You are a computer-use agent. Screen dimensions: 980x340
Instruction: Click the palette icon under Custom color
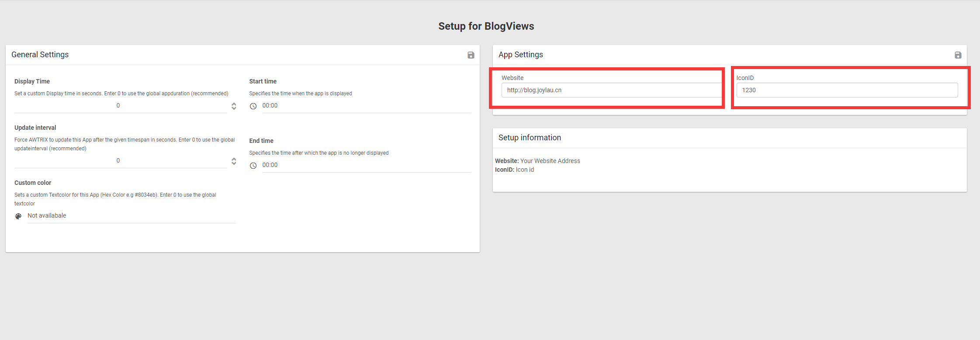[x=18, y=216]
